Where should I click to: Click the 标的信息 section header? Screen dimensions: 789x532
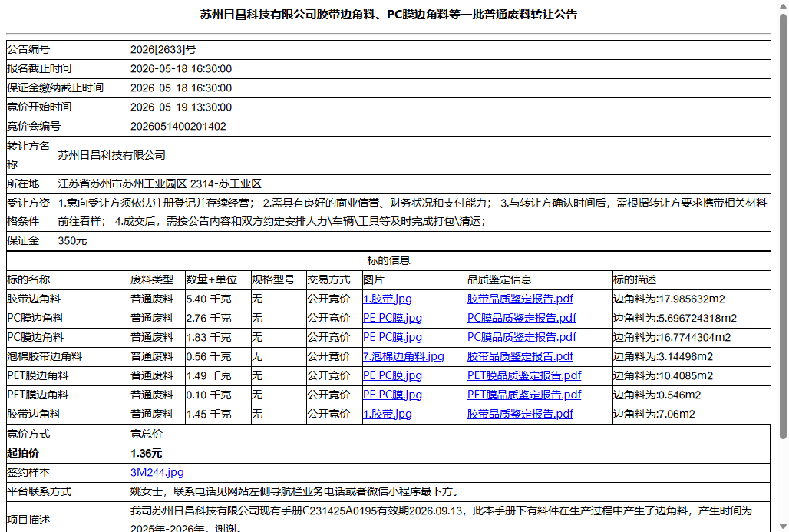click(388, 260)
